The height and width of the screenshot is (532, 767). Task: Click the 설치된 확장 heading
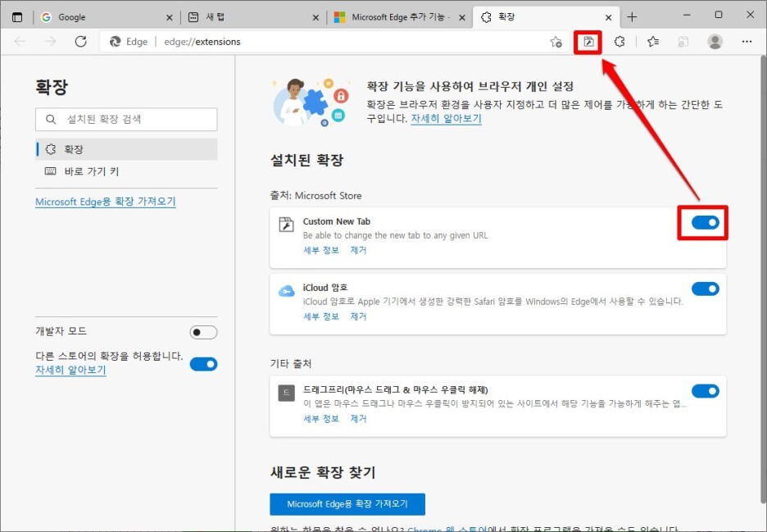306,160
